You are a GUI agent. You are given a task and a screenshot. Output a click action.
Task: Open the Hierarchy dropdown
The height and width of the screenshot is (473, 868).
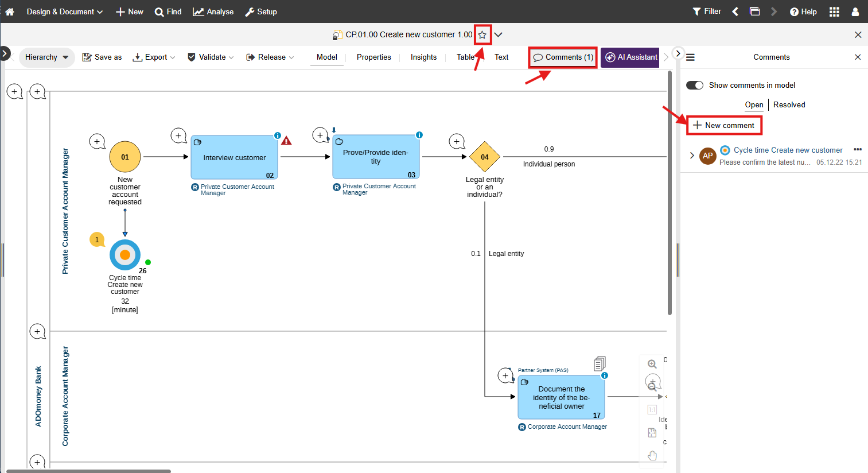(x=46, y=57)
